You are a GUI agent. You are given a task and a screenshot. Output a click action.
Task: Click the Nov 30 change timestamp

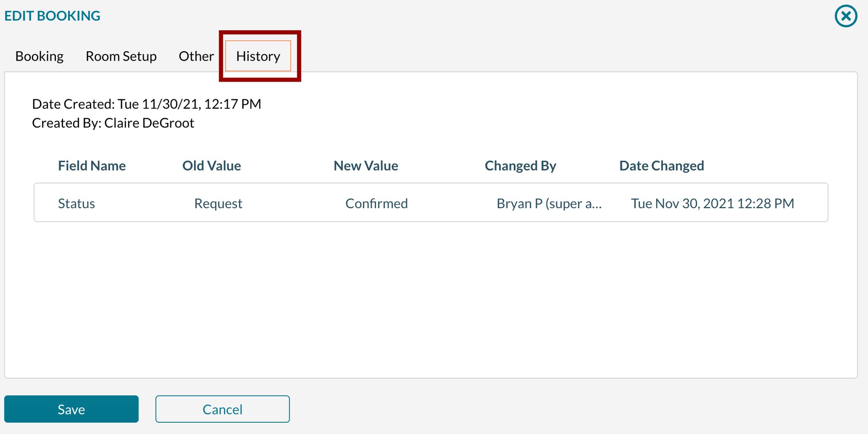click(x=712, y=203)
